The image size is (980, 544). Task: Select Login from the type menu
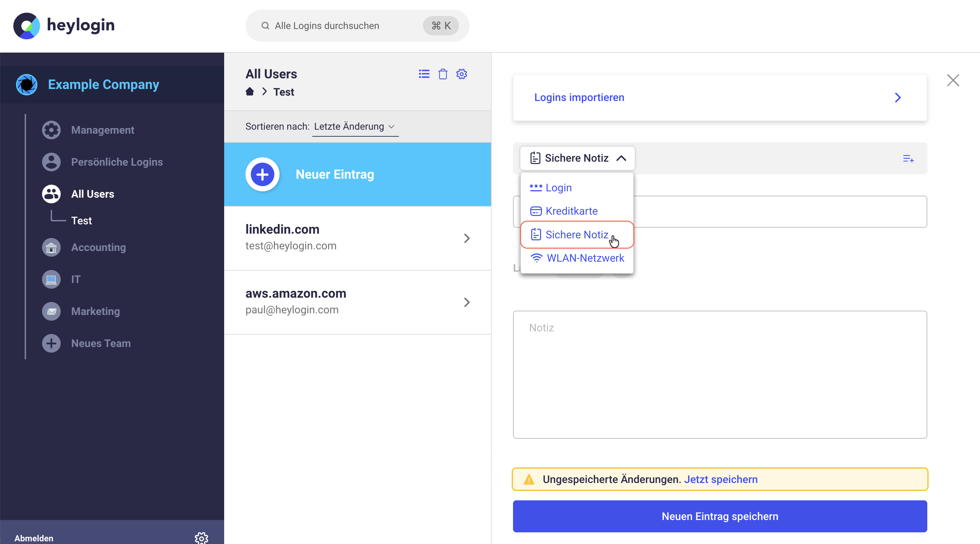click(x=558, y=188)
